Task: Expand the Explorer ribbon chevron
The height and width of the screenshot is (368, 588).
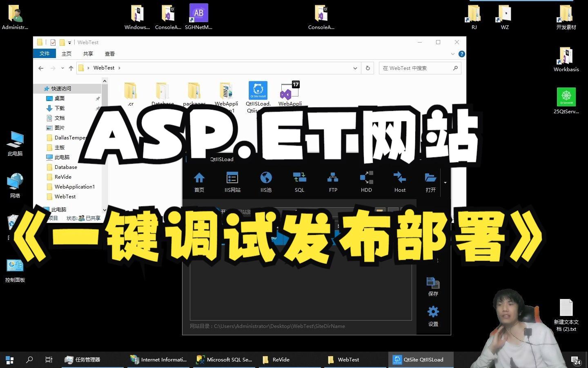Action: coord(452,54)
